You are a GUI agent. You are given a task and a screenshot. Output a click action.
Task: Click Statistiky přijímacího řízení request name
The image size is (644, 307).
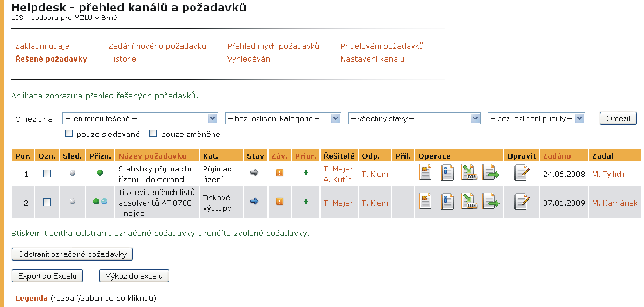pos(156,174)
